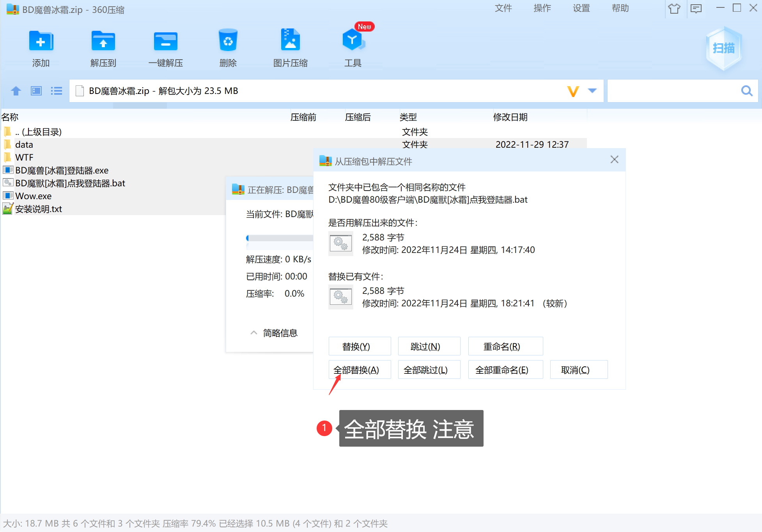Select BD魔獸[冰霜]点我登陆器.bat file name
This screenshot has width=762, height=532.
point(70,183)
